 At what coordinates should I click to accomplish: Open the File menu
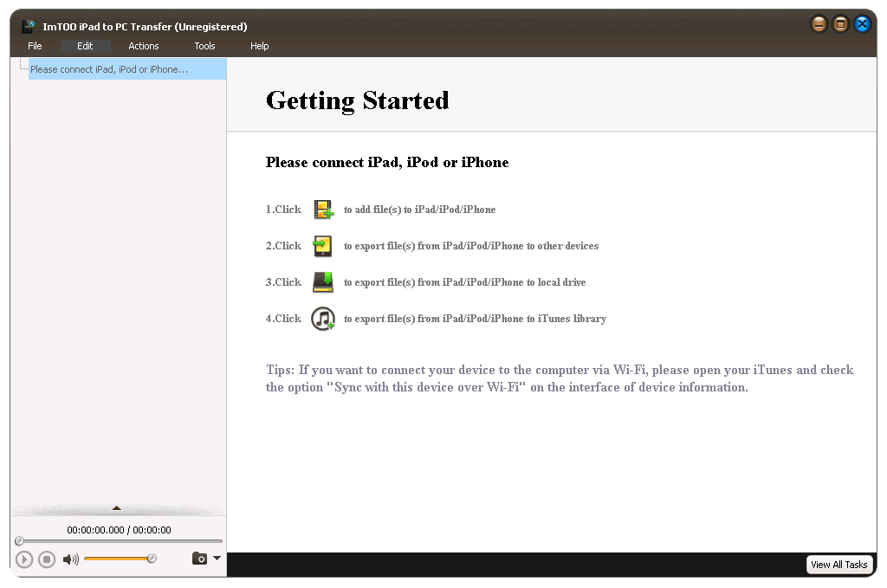click(35, 46)
